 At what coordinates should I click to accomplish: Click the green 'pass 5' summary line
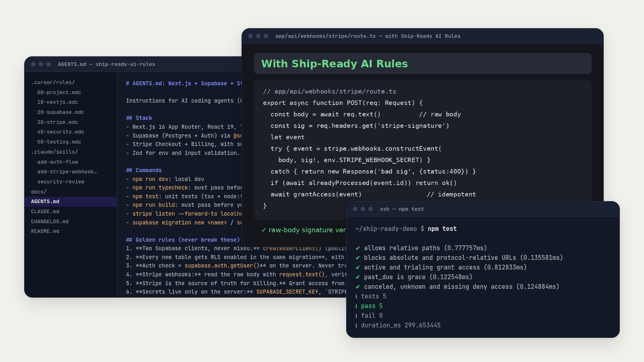point(369,306)
